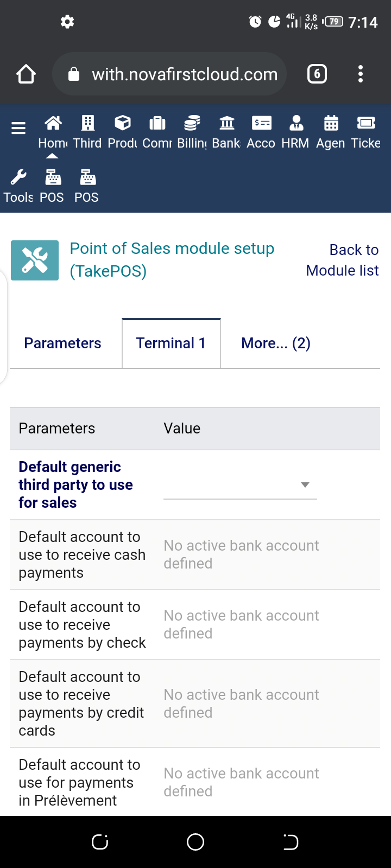Open the Billing coins icon
The height and width of the screenshot is (868, 391).
192,124
